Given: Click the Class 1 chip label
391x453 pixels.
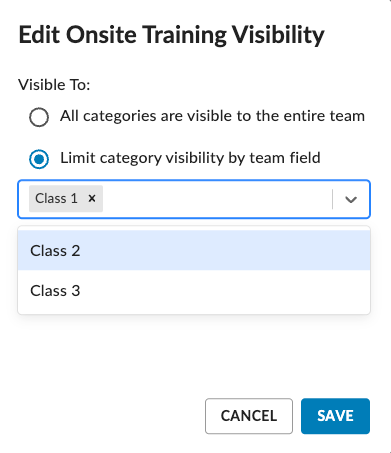Looking at the screenshot, I should click(57, 199).
